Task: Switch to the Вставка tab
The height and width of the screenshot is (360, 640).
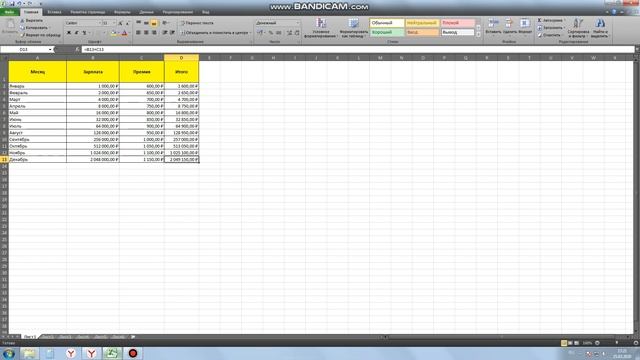Action: (x=54, y=12)
